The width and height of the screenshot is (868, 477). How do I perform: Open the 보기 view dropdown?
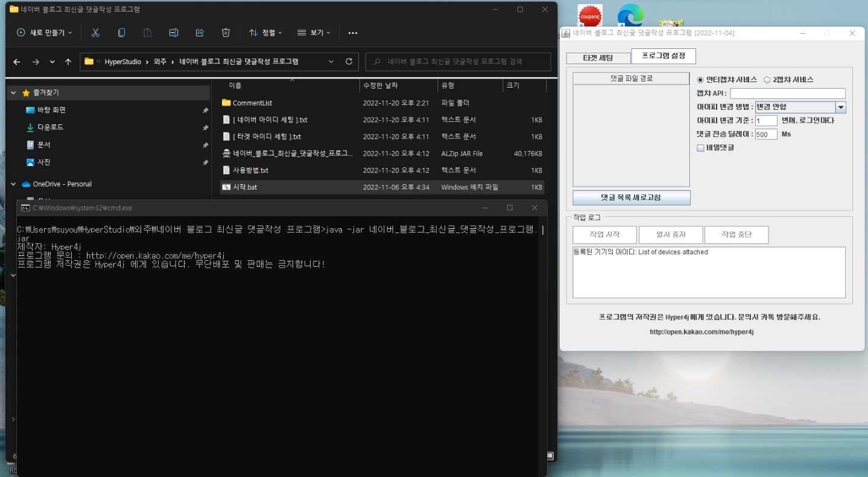coord(314,33)
